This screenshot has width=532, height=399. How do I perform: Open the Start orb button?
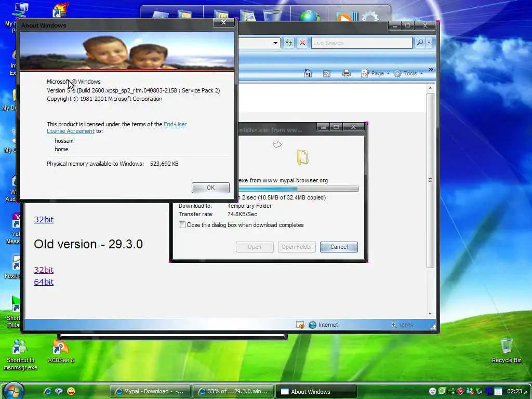click(x=14, y=390)
